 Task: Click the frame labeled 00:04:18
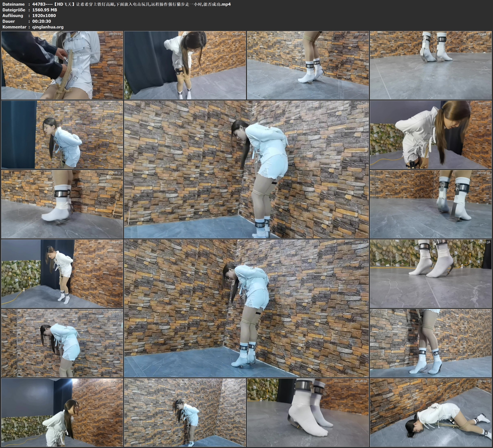(x=431, y=65)
